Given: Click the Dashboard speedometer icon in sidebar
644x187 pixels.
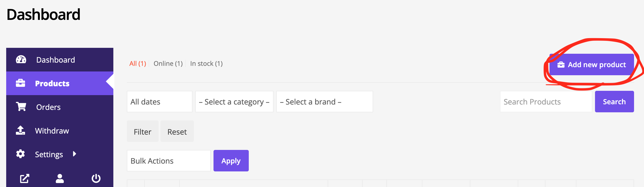Looking at the screenshot, I should click(21, 60).
